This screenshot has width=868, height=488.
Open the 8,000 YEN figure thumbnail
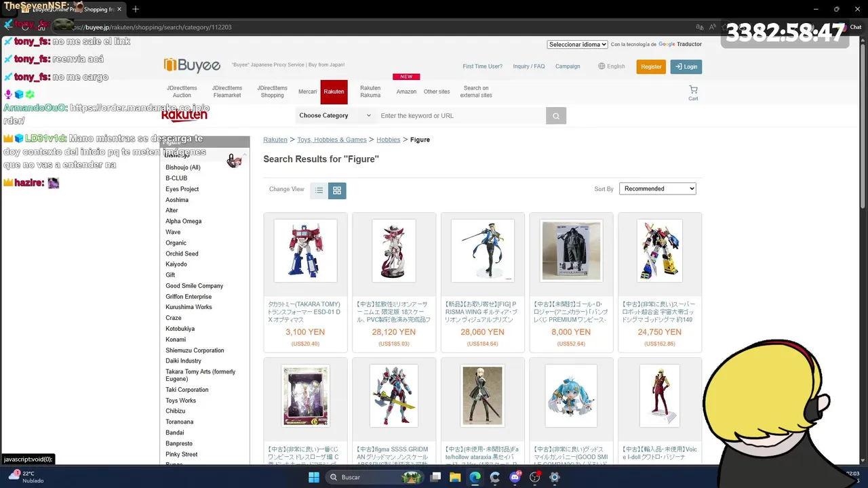pyautogui.click(x=571, y=251)
